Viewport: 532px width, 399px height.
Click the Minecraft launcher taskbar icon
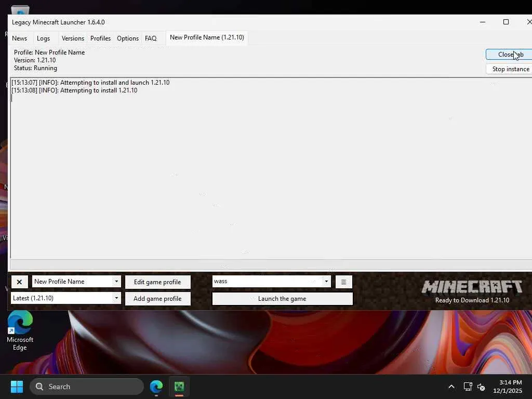point(179,387)
